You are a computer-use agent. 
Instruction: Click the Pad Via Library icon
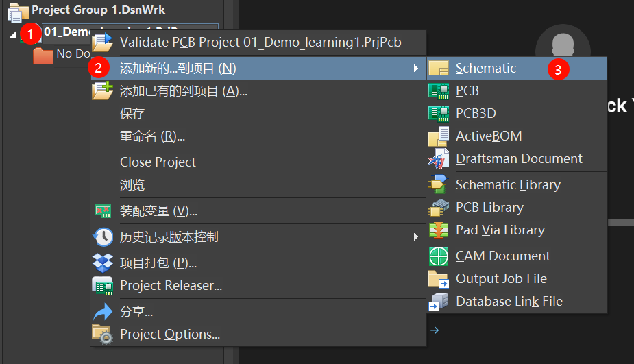(438, 230)
